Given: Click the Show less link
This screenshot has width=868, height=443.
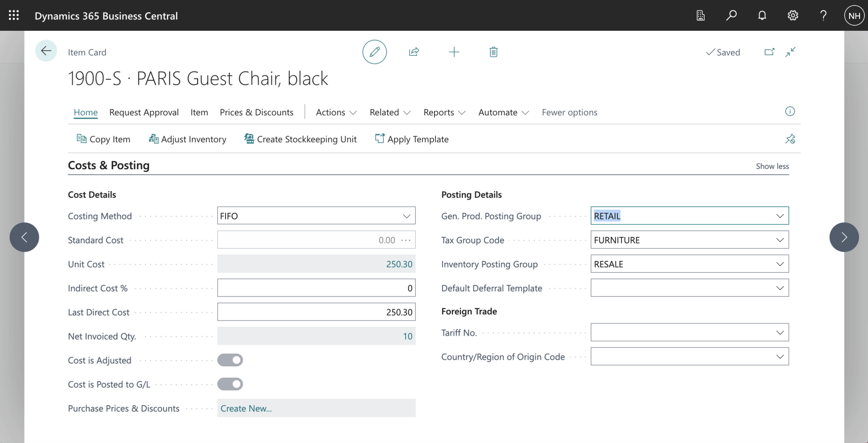Looking at the screenshot, I should click(x=772, y=166).
